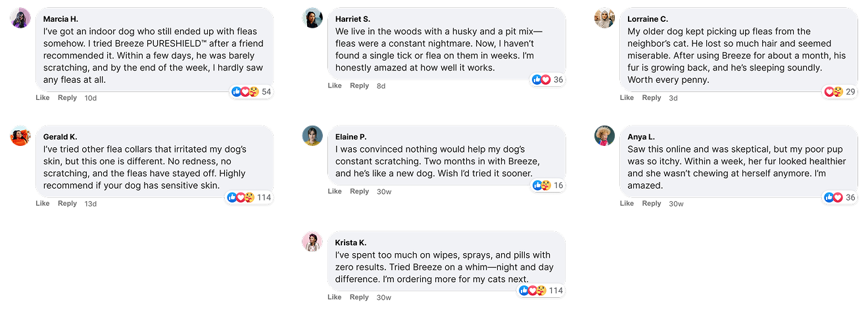Image resolution: width=868 pixels, height=309 pixels.
Task: Click Marcia H.'s profile avatar
Action: tap(20, 18)
